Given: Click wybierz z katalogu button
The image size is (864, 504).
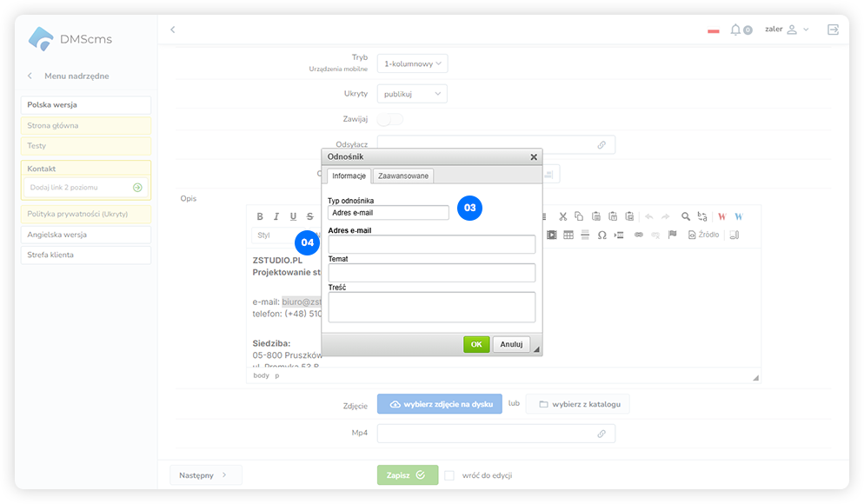Looking at the screenshot, I should (577, 404).
